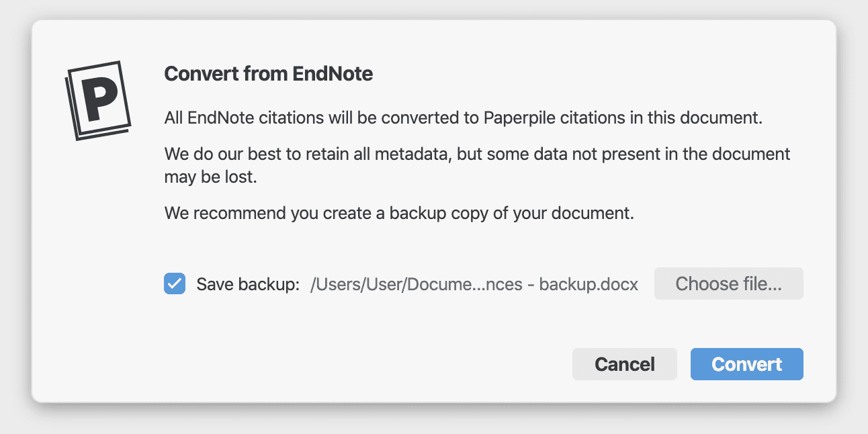Click the "We recommend you create" sentence
The height and width of the screenshot is (434, 868).
pos(399,214)
